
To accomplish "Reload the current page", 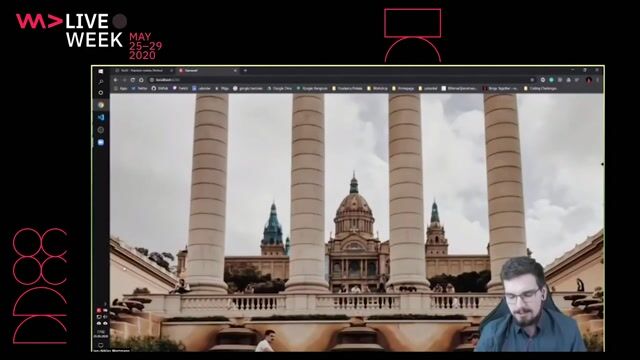I will coord(133,80).
